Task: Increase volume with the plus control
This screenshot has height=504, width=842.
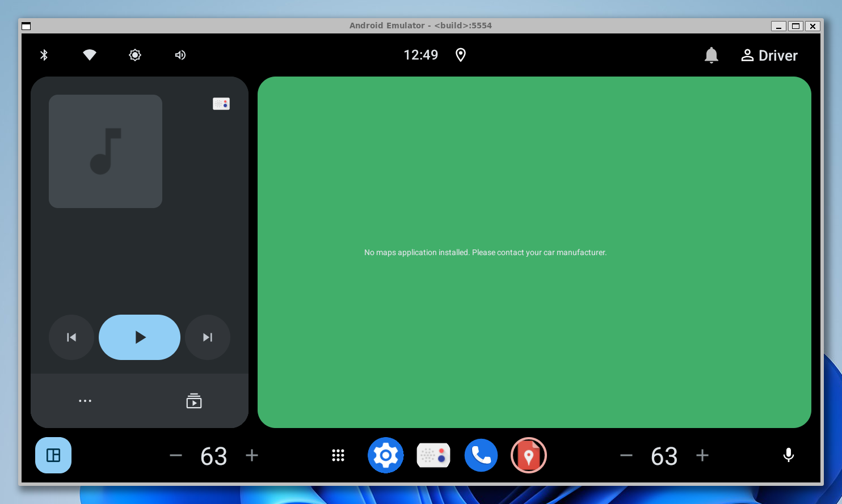Action: pos(251,455)
